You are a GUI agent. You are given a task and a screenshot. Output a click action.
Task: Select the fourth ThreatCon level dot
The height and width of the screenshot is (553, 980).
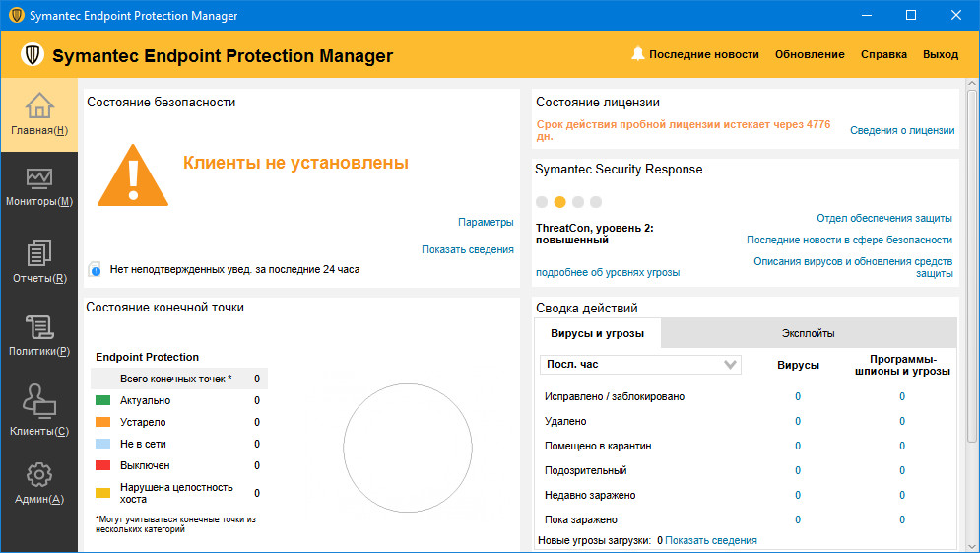point(596,201)
